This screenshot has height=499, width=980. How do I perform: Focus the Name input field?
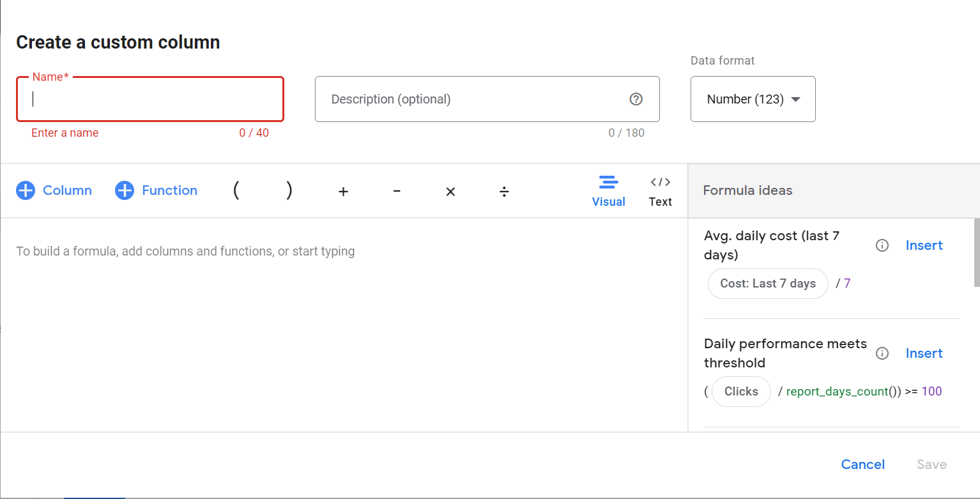(x=150, y=99)
